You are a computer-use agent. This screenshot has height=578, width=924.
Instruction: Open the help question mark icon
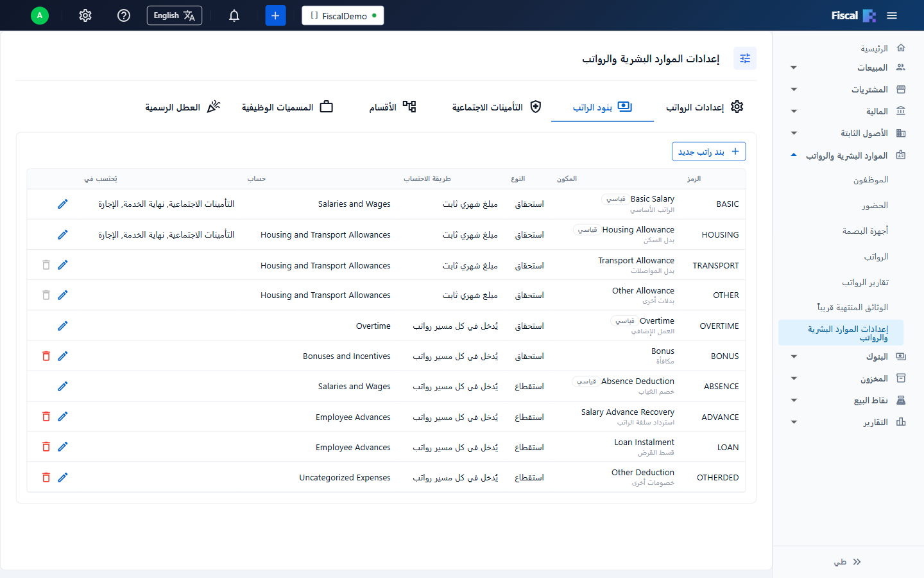pos(124,15)
